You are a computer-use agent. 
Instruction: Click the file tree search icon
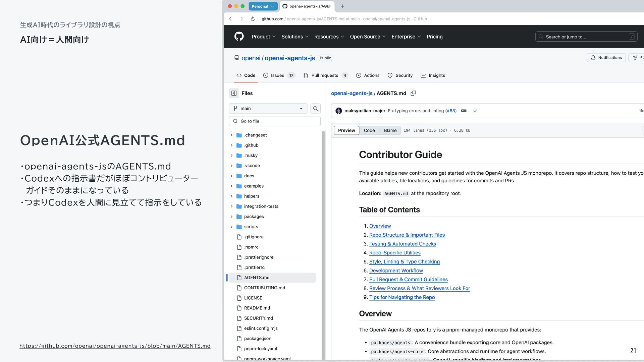(x=315, y=108)
